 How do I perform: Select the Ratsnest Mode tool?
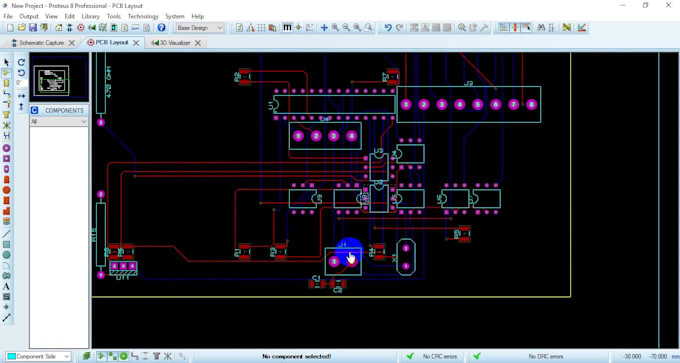click(x=7, y=125)
